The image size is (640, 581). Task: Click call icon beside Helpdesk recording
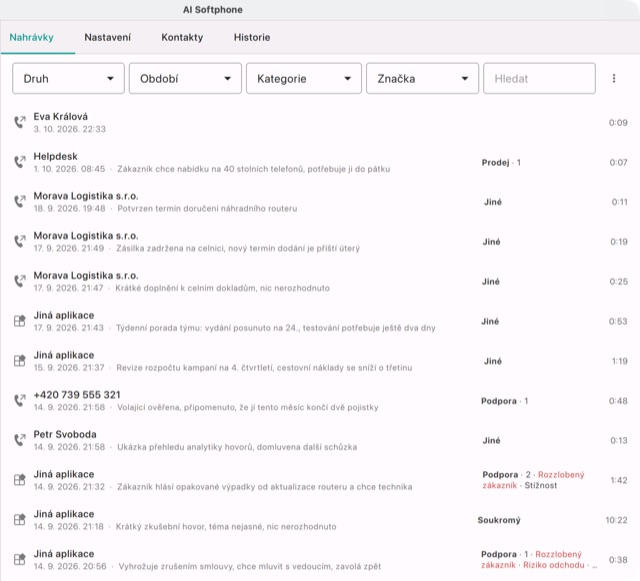(x=20, y=162)
